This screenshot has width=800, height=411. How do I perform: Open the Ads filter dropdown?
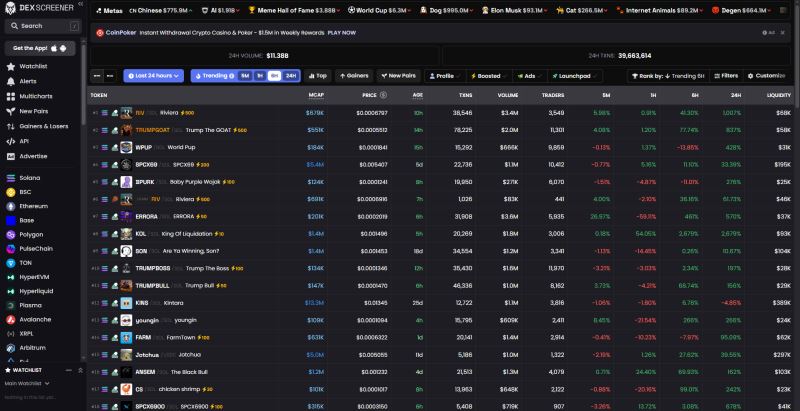pyautogui.click(x=530, y=76)
